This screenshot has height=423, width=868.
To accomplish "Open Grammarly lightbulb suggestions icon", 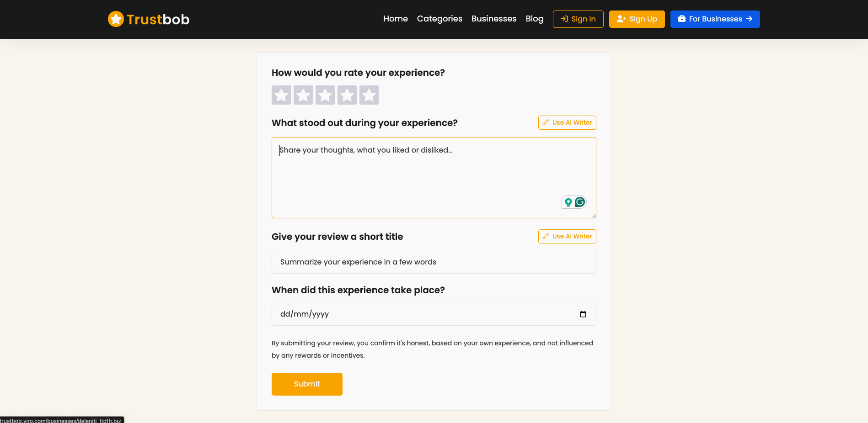I will (568, 201).
